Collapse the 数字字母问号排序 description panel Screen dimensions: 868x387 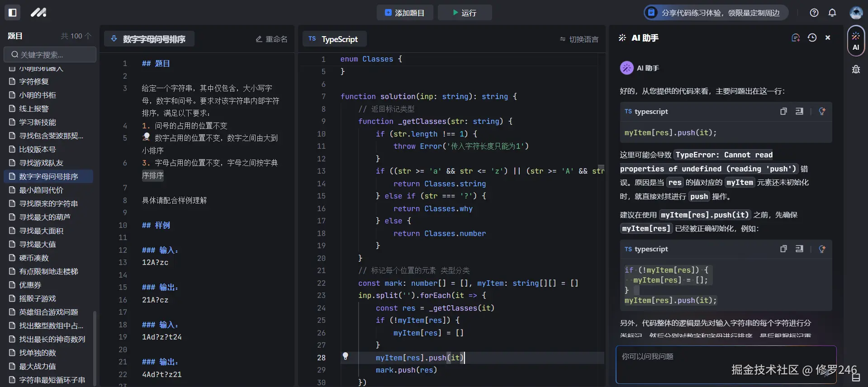pyautogui.click(x=114, y=39)
